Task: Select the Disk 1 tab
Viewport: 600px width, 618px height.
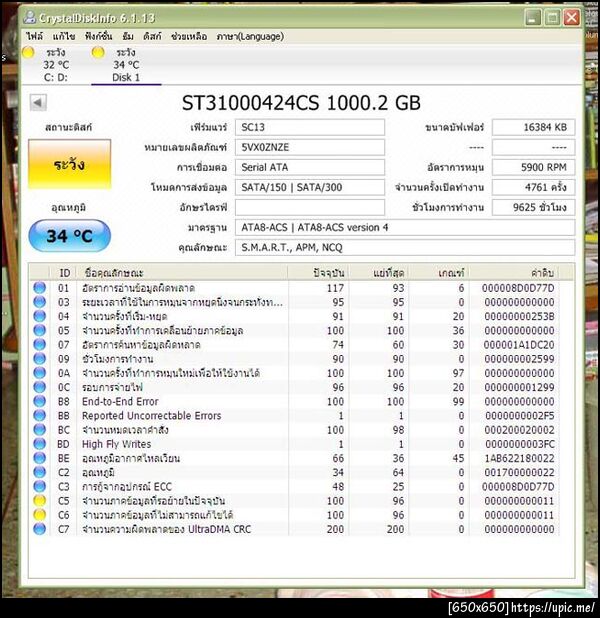Action: pos(126,65)
